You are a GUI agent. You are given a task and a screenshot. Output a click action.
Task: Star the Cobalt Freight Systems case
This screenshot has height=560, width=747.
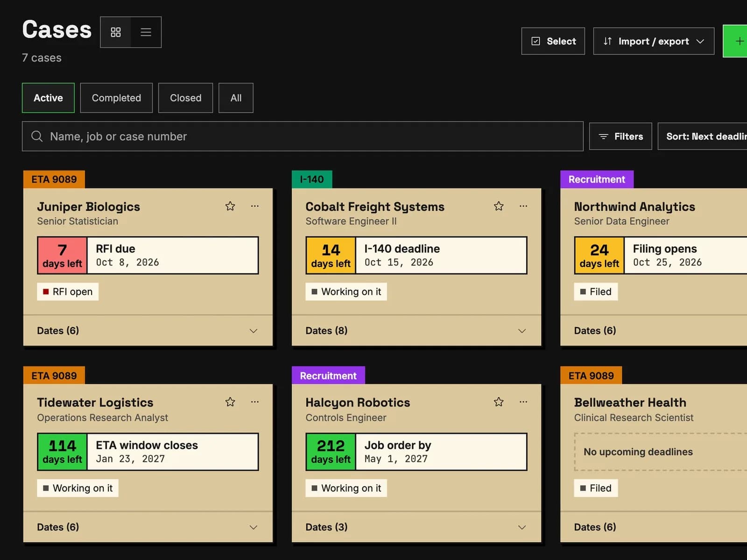coord(499,206)
